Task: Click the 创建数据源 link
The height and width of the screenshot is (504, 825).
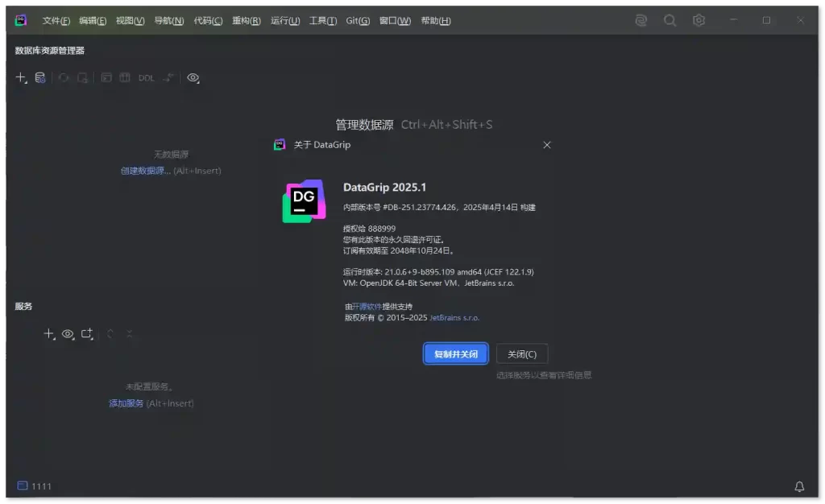Action: coord(145,171)
